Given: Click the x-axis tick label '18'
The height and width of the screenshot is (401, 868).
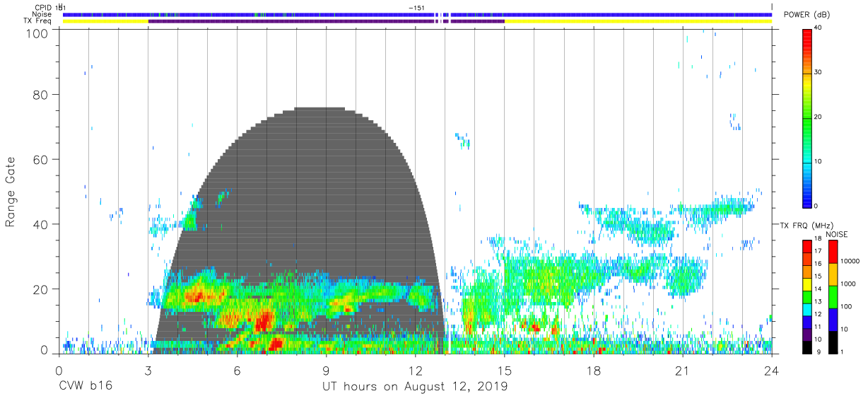Looking at the screenshot, I should [594, 371].
